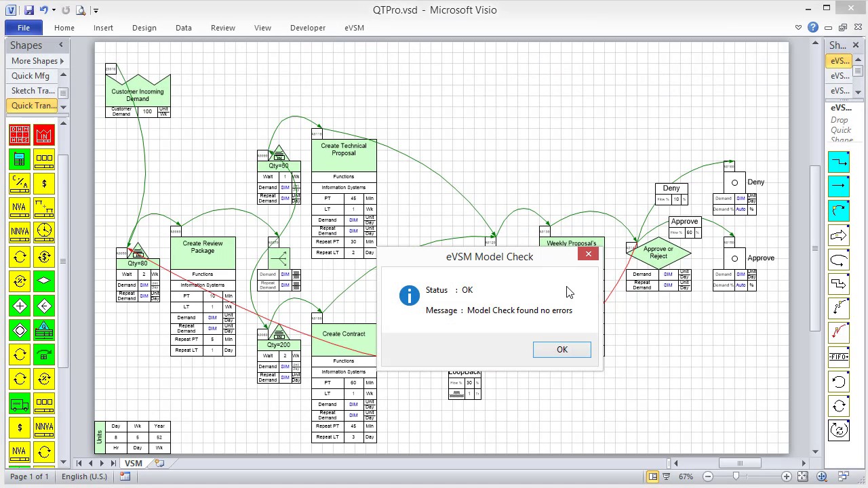Open Print Preview from Quick Access
868x488 pixels.
(81, 10)
